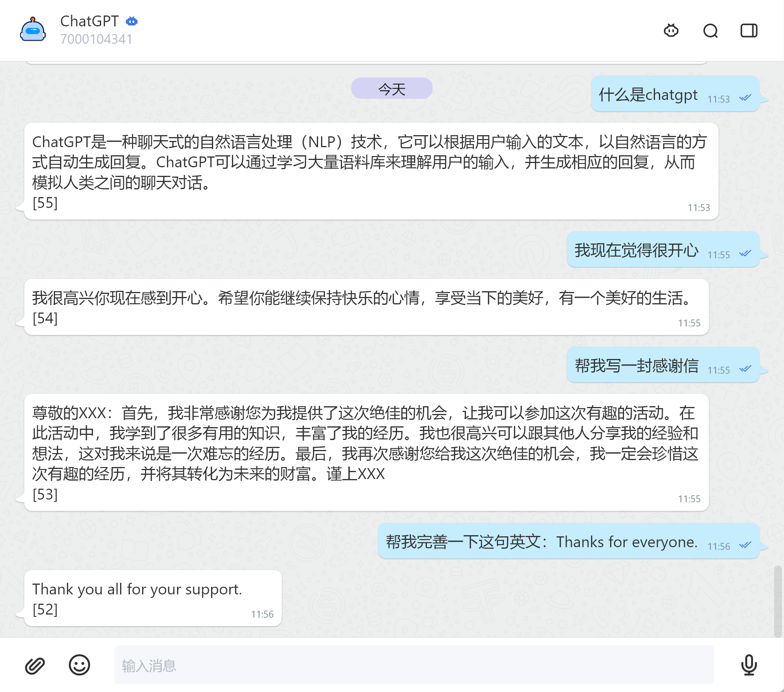Click the blue bot badge beside ChatGPT
Screen dimensions: 784x692
pos(132,21)
